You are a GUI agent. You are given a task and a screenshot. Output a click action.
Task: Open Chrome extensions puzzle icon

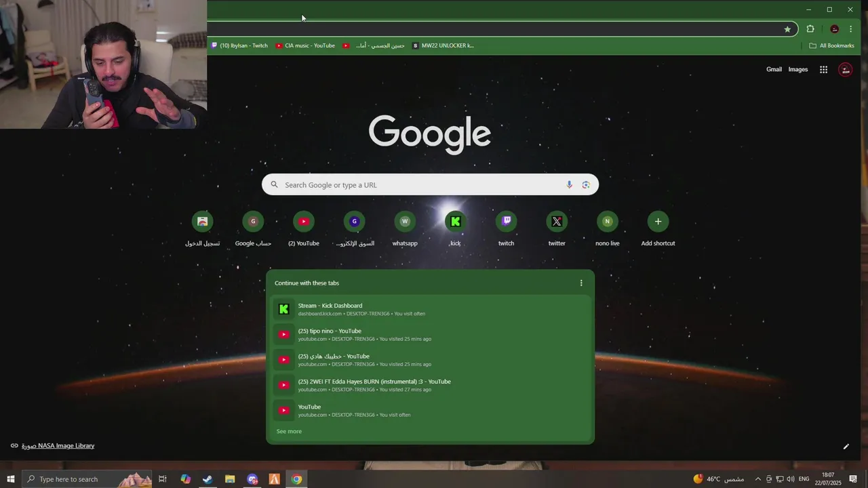tap(810, 29)
